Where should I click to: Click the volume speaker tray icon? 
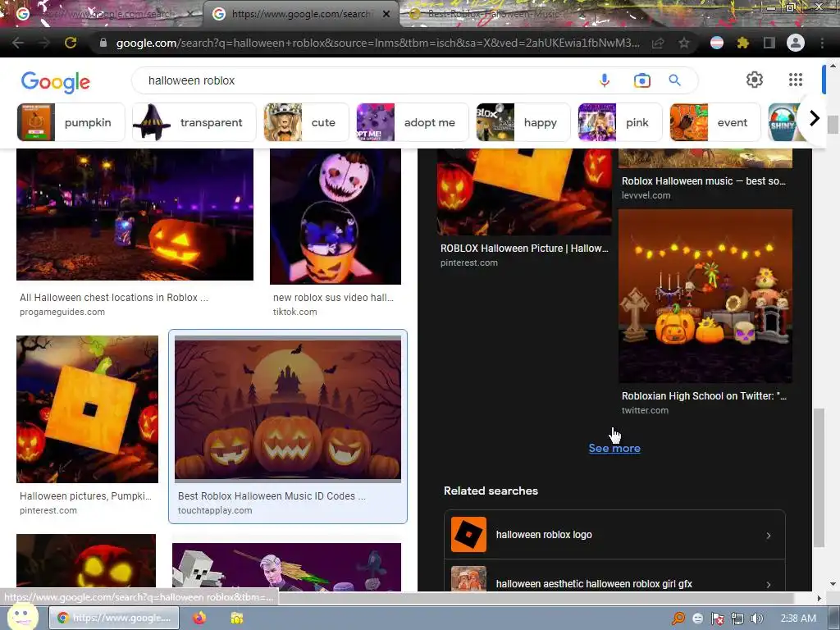click(757, 619)
